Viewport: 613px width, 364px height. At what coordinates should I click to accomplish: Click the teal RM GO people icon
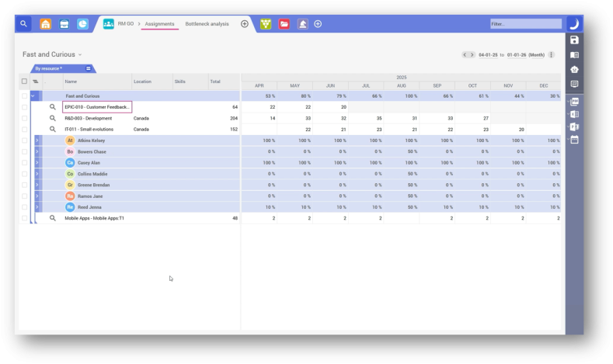(108, 24)
